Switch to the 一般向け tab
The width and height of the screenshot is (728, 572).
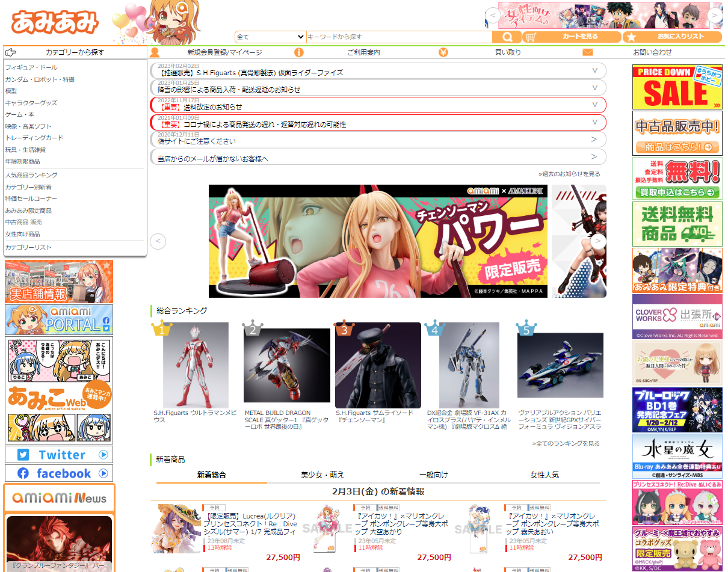coord(433,475)
